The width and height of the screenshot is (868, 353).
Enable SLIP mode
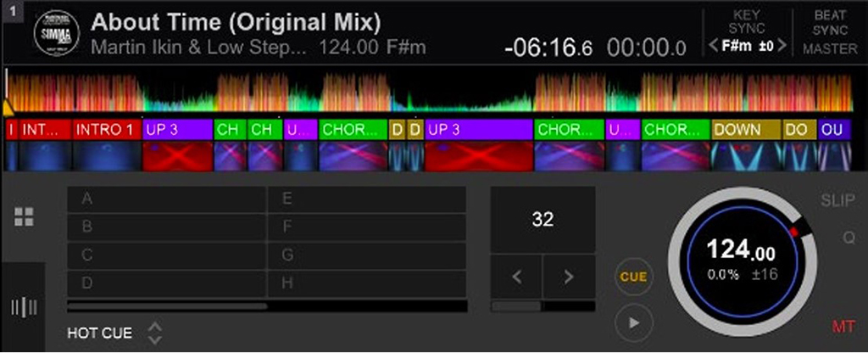837,200
